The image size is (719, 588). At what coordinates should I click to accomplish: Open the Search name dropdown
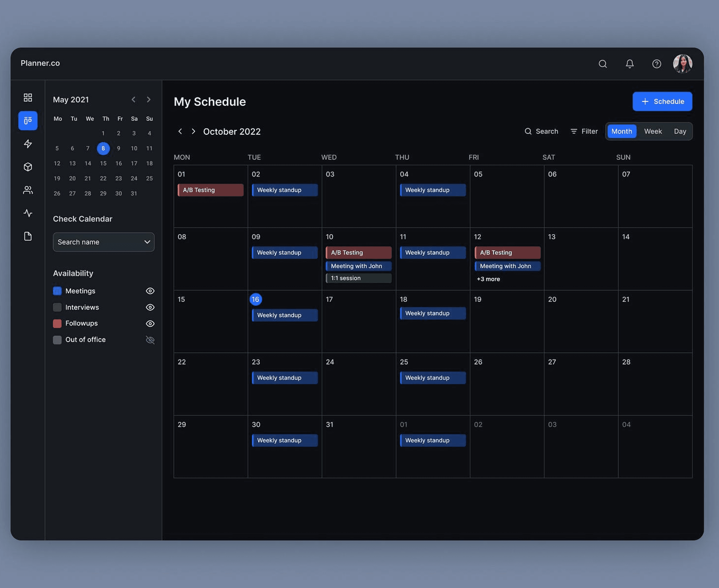(103, 242)
